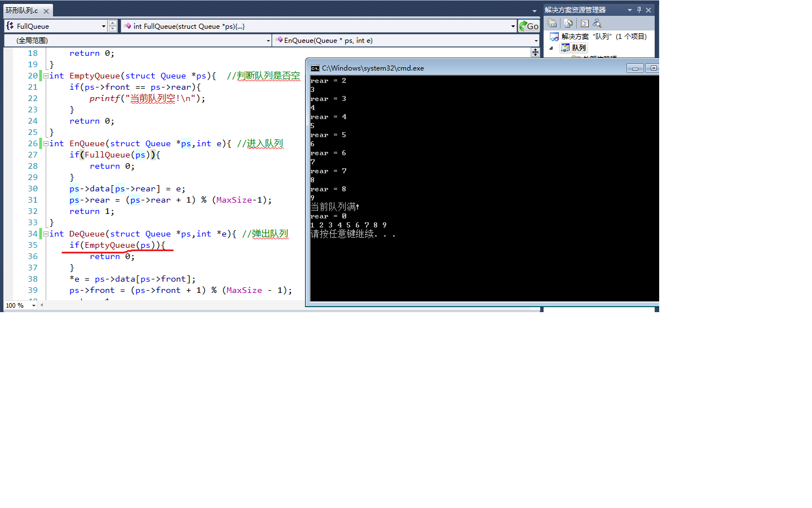The height and width of the screenshot is (508, 812).
Task: Click the project icon beside 队列
Action: [565, 48]
